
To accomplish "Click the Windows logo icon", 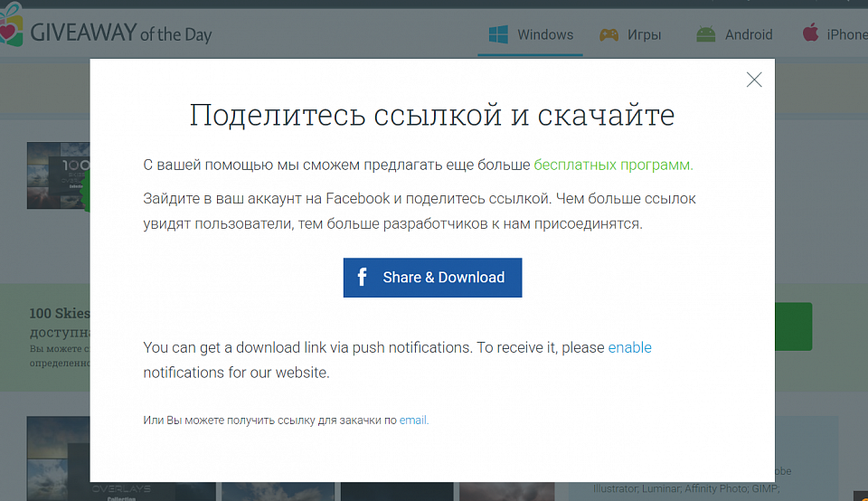I will pos(498,34).
